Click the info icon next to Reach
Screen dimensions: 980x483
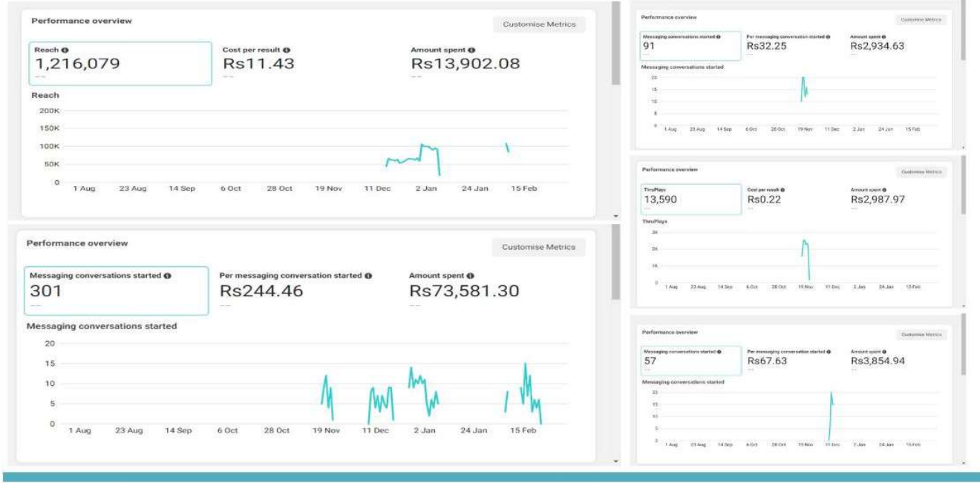coord(65,50)
